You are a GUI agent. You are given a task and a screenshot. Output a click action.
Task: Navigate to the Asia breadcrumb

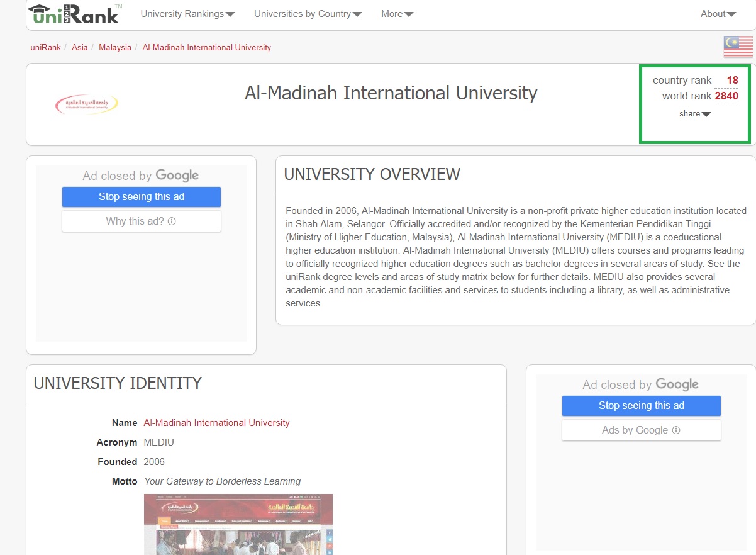coord(80,47)
